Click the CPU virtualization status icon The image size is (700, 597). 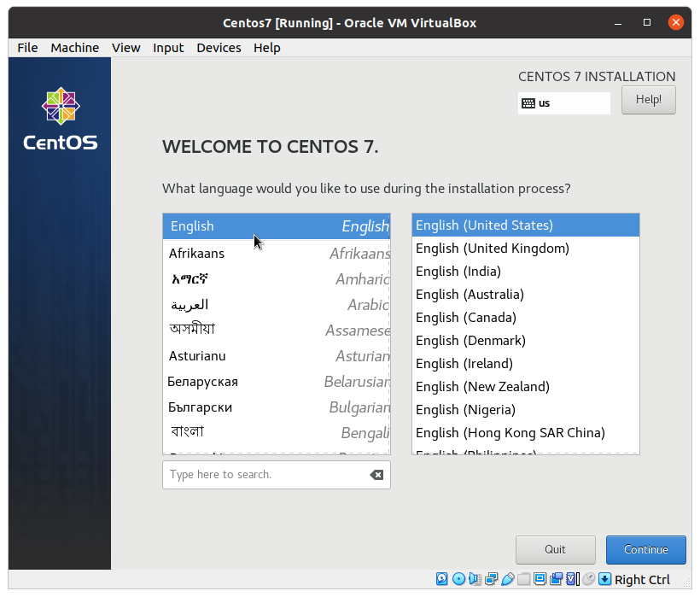572,579
